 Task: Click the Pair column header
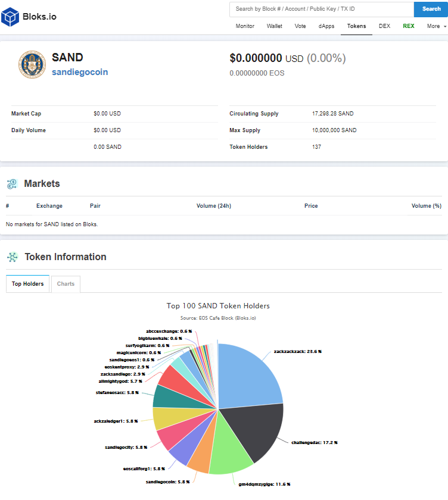click(95, 206)
